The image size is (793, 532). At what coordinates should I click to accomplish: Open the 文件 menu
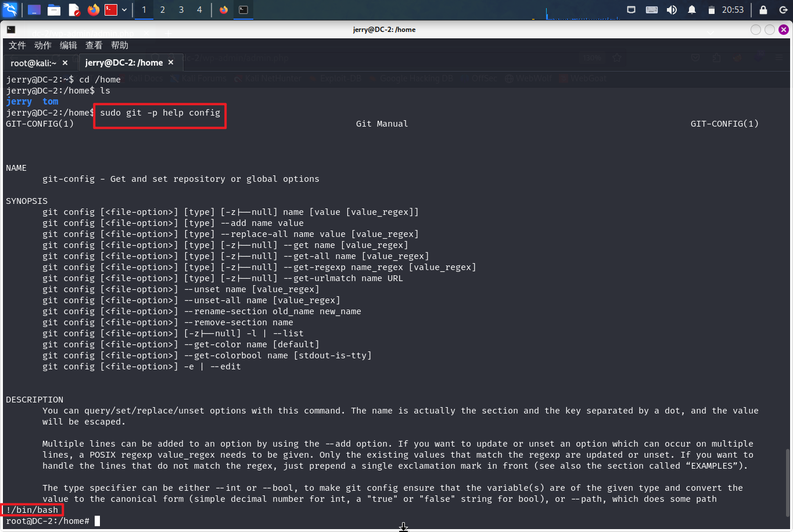click(17, 45)
